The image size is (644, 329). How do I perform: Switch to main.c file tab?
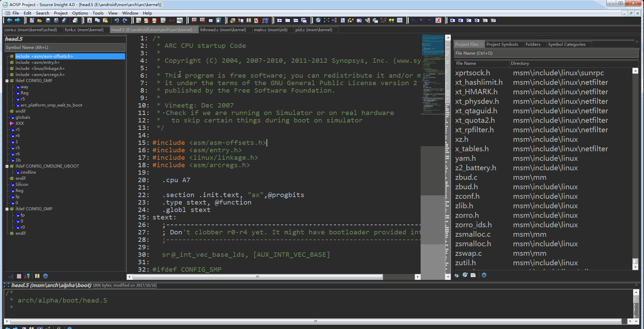pyautogui.click(x=271, y=30)
